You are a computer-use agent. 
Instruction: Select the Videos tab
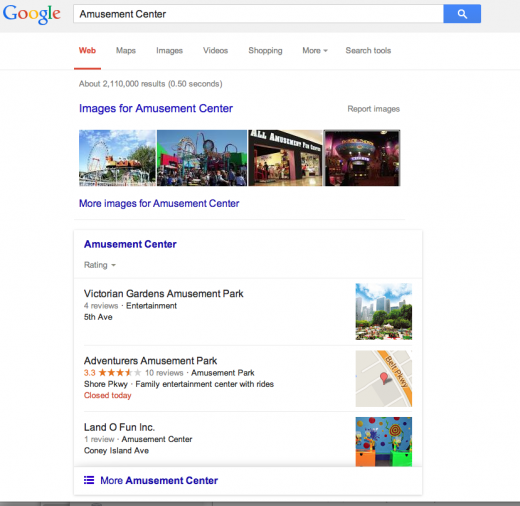215,50
